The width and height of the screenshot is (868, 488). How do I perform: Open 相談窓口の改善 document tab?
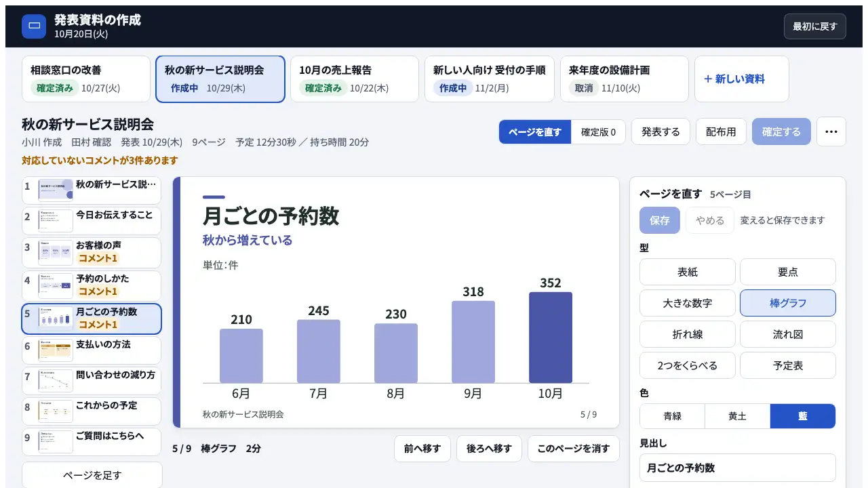pyautogui.click(x=86, y=79)
